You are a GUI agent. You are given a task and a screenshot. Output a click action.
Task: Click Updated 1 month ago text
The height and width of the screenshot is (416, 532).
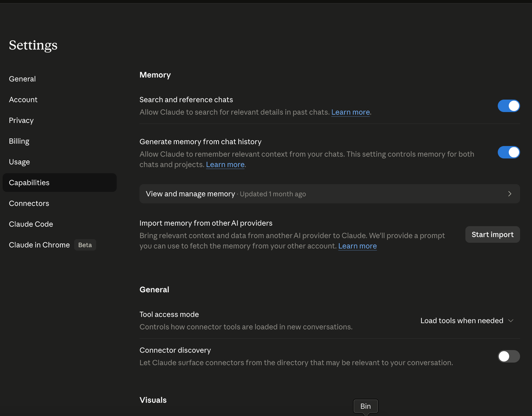click(273, 194)
